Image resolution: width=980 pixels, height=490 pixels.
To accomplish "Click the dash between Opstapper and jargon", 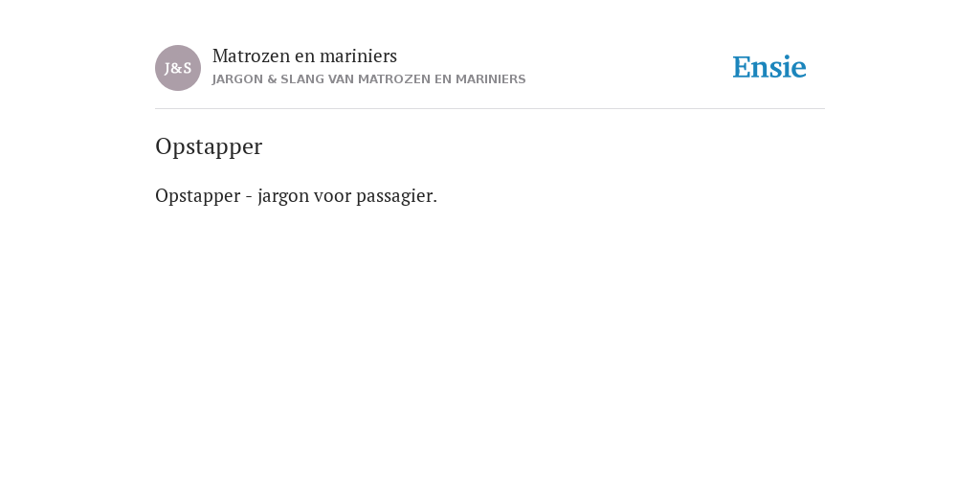I will 249,197.
